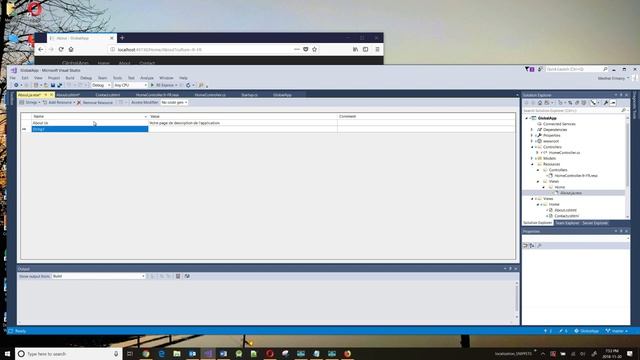Switch to the Server Explorer tab

point(595,223)
